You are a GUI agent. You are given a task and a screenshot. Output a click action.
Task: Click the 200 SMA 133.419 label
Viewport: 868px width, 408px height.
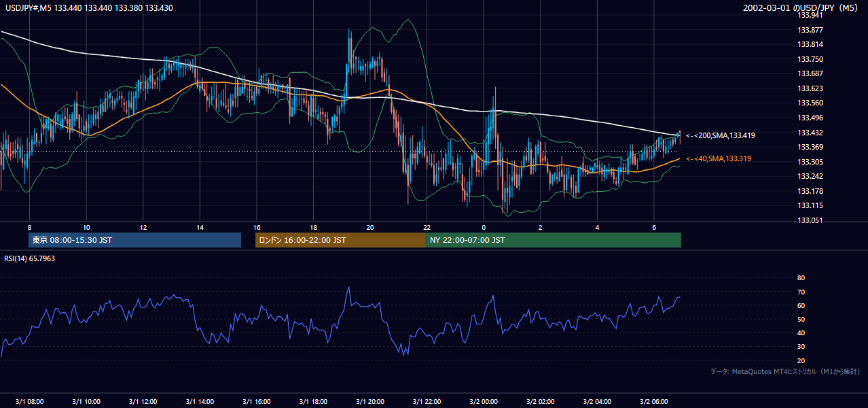721,135
